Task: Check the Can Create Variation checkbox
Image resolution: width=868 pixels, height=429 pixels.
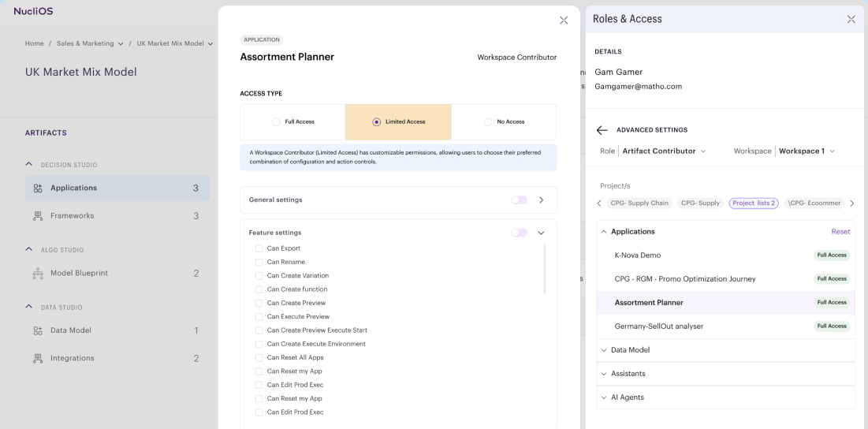Action: pos(259,276)
